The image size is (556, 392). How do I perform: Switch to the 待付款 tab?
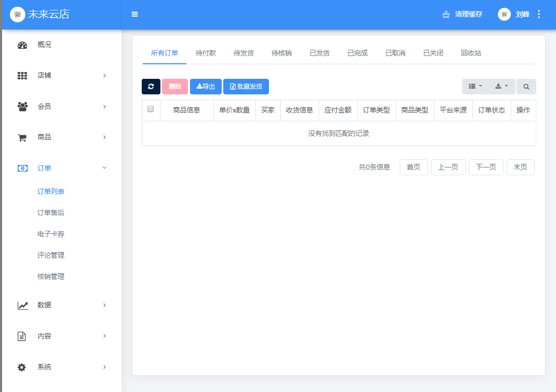[x=206, y=53]
